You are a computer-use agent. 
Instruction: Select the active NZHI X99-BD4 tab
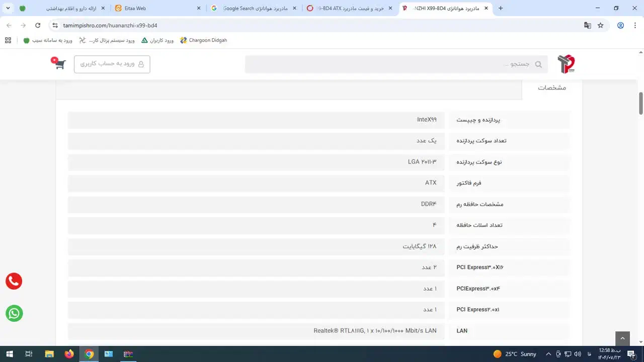tap(446, 8)
